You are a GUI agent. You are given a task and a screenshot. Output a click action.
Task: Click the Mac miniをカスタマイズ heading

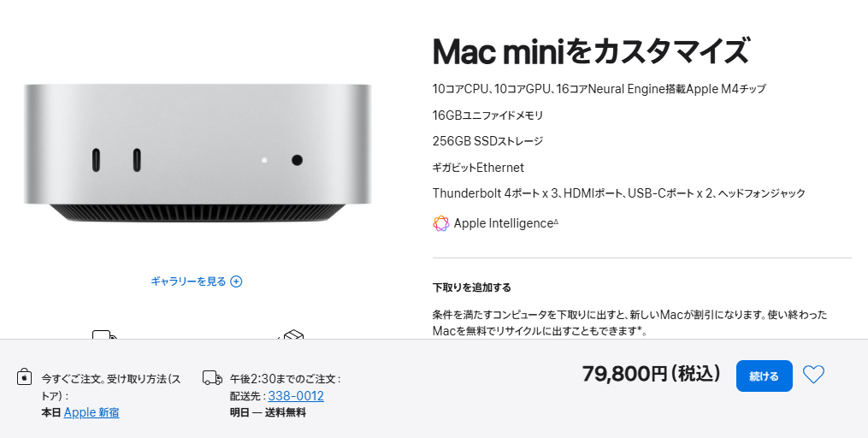(x=590, y=52)
